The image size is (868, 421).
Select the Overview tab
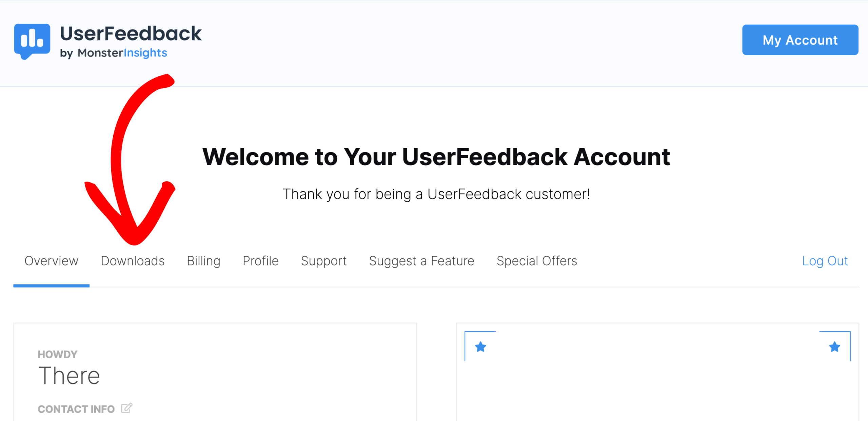point(52,261)
